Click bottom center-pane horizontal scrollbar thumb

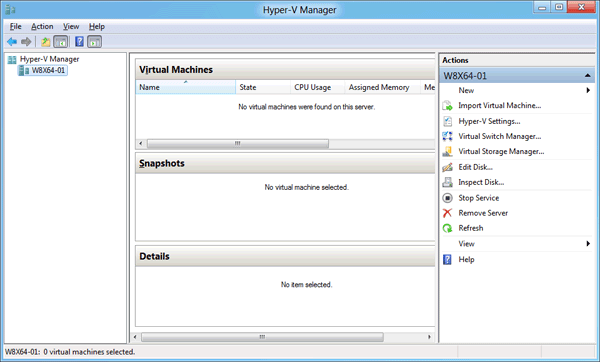click(x=262, y=337)
